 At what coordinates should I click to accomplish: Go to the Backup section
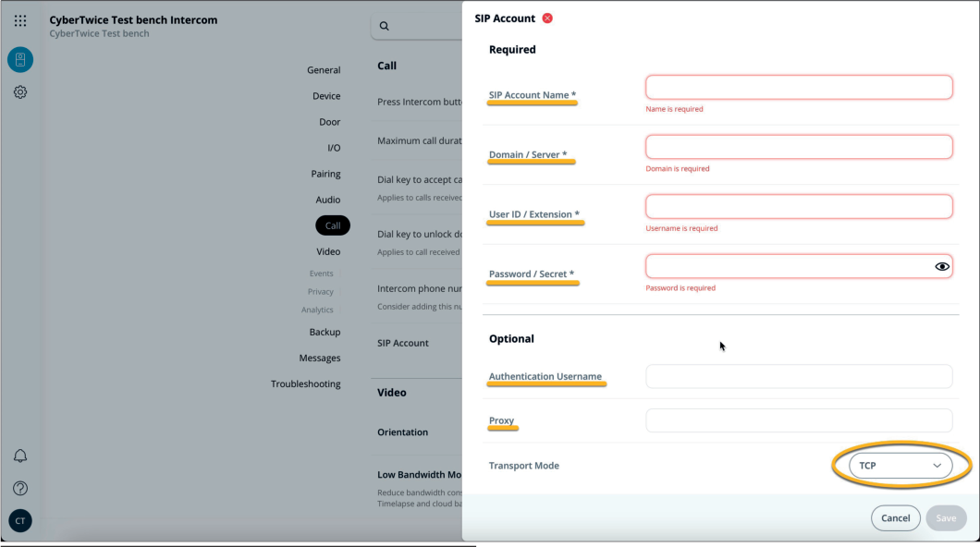click(x=325, y=332)
